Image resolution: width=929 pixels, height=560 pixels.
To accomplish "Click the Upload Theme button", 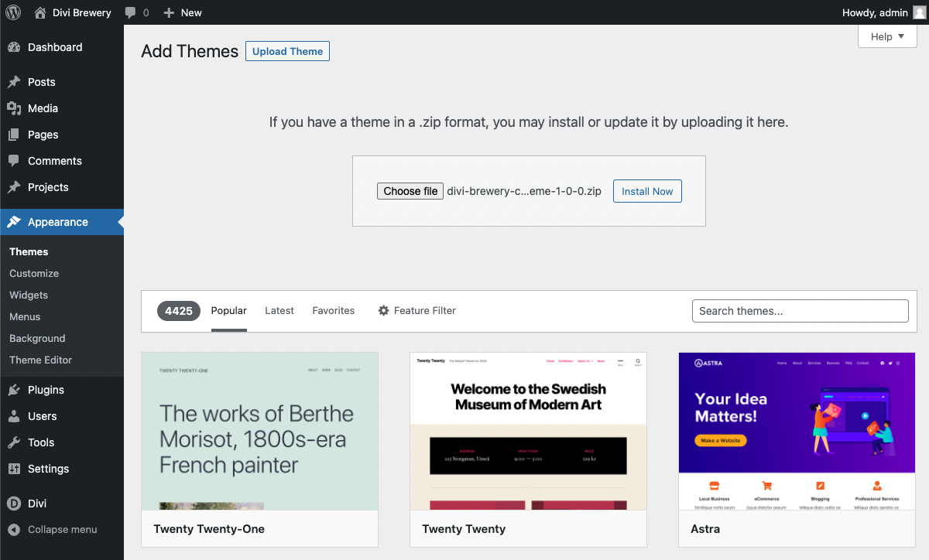I will pyautogui.click(x=287, y=51).
